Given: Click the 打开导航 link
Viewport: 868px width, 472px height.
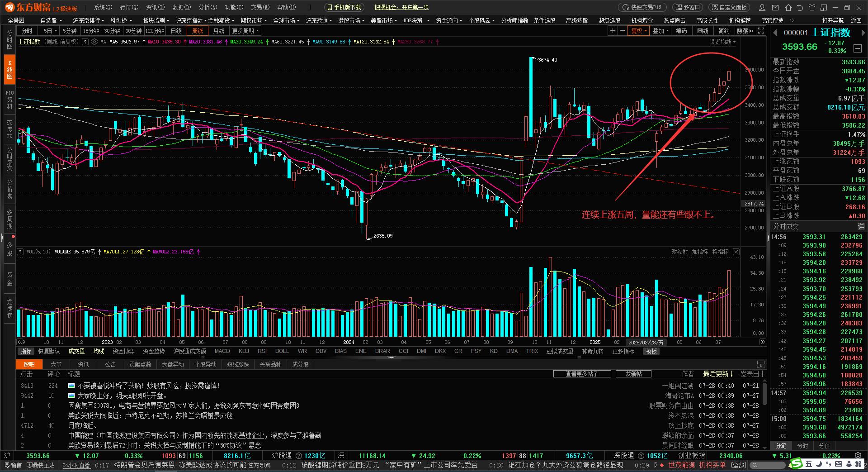Looking at the screenshot, I should click(833, 20).
